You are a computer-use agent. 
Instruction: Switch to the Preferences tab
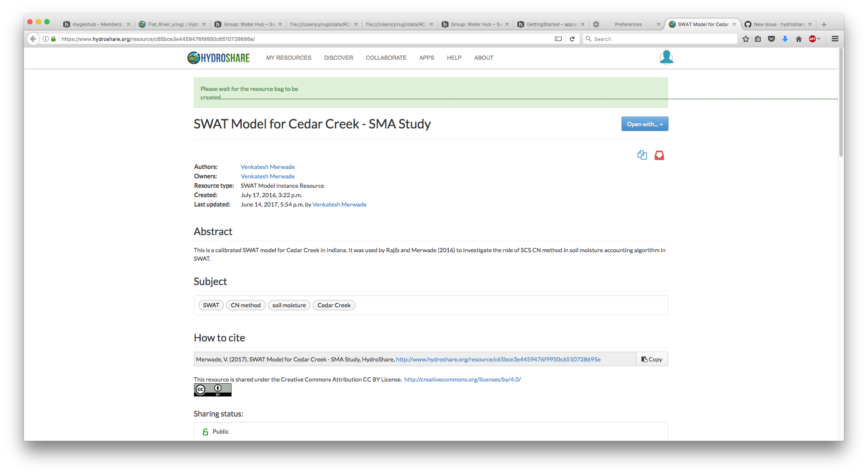tap(628, 24)
